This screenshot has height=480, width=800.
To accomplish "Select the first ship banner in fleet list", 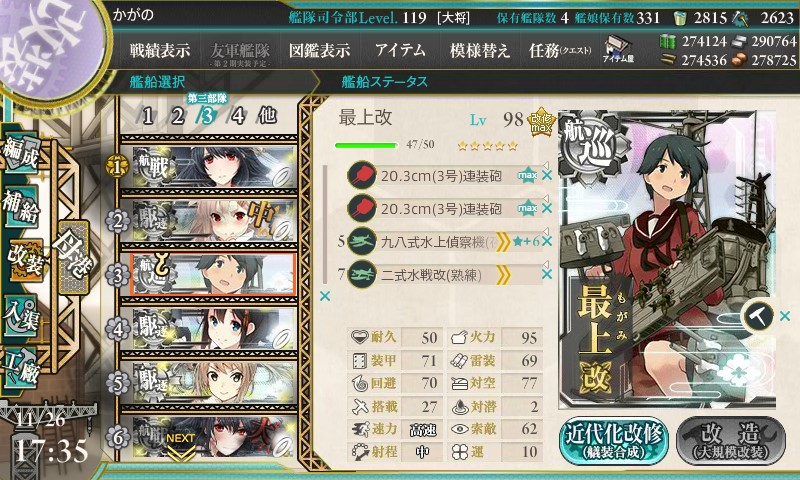I will click(x=214, y=166).
